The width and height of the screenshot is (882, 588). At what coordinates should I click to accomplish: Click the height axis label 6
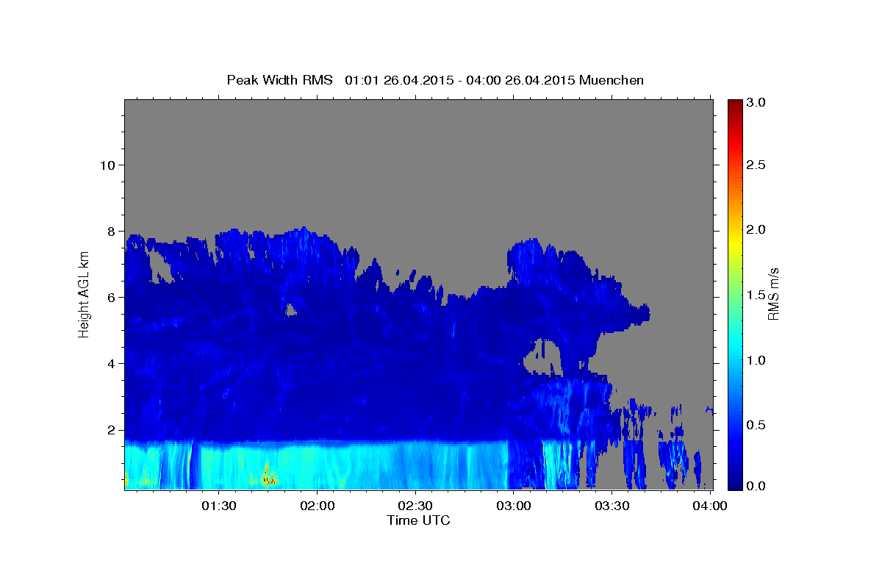pyautogui.click(x=111, y=297)
